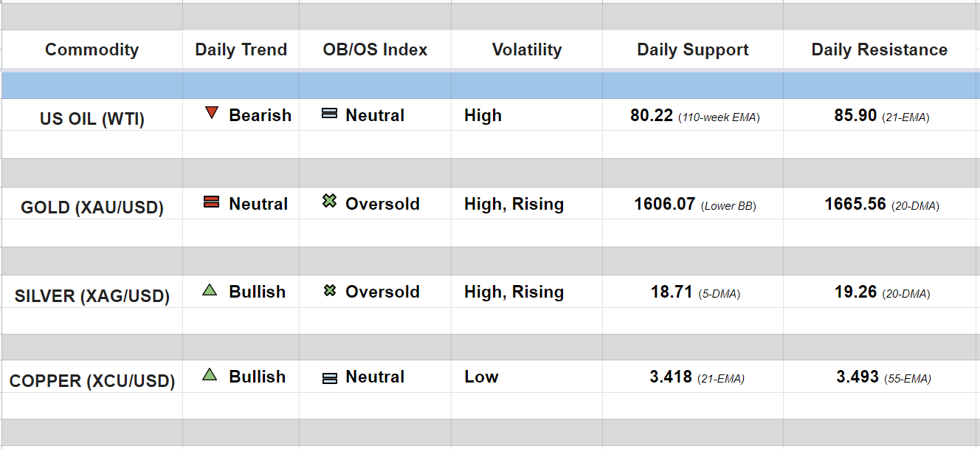Click the red neutral trend icon for Gold
The width and height of the screenshot is (980, 449).
[x=212, y=202]
